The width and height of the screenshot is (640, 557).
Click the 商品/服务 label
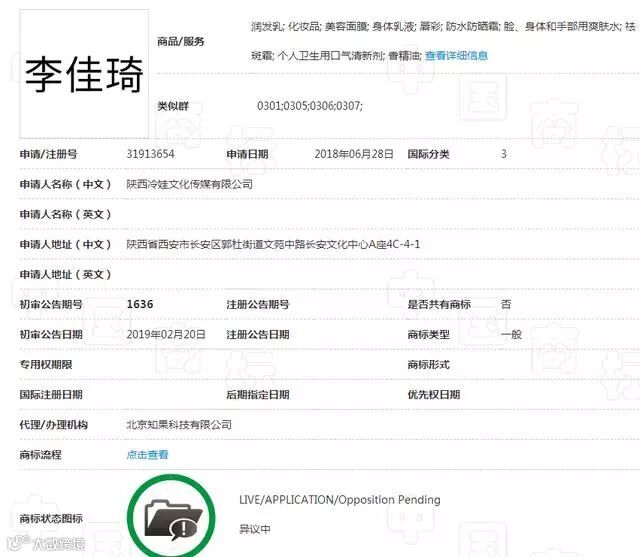coord(181,41)
